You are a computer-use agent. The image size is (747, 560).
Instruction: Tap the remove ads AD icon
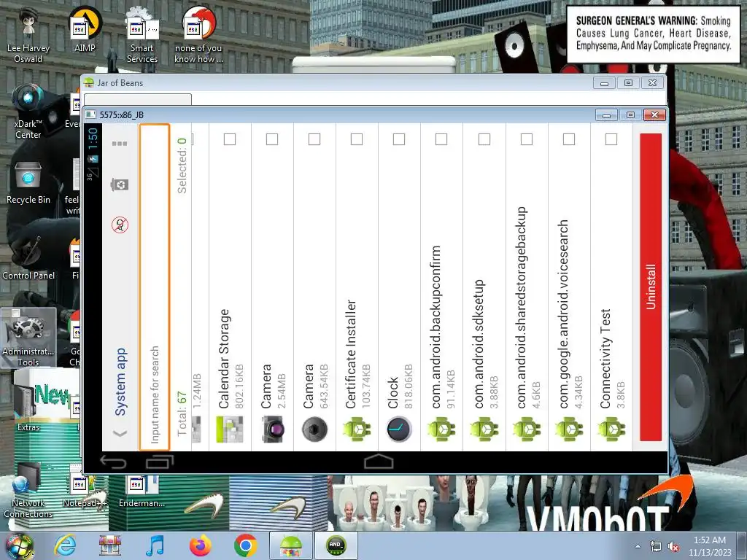point(120,225)
